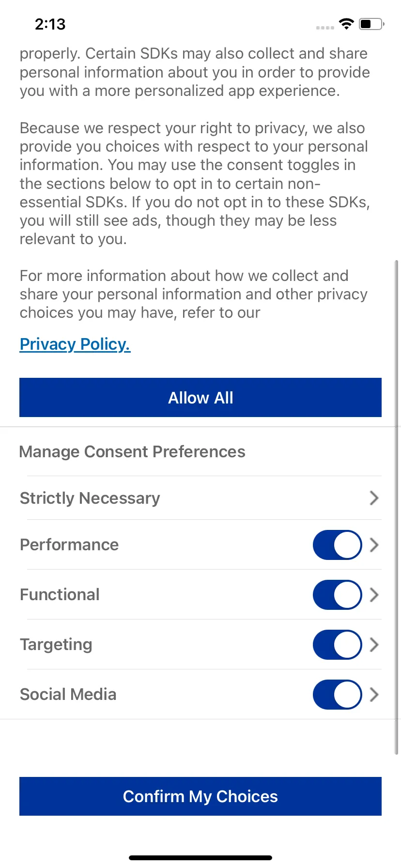Confirm My Choices button

click(x=200, y=796)
